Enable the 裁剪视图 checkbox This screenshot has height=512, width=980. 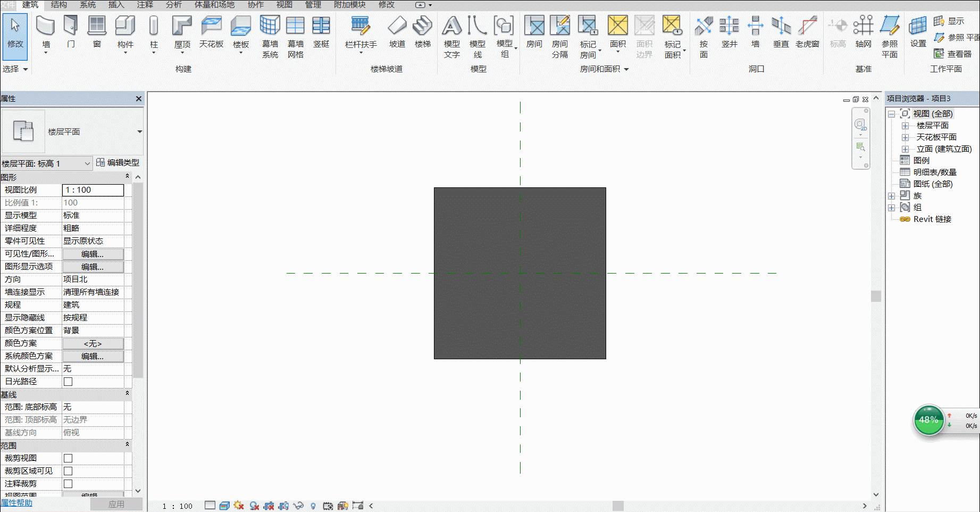[x=68, y=458]
